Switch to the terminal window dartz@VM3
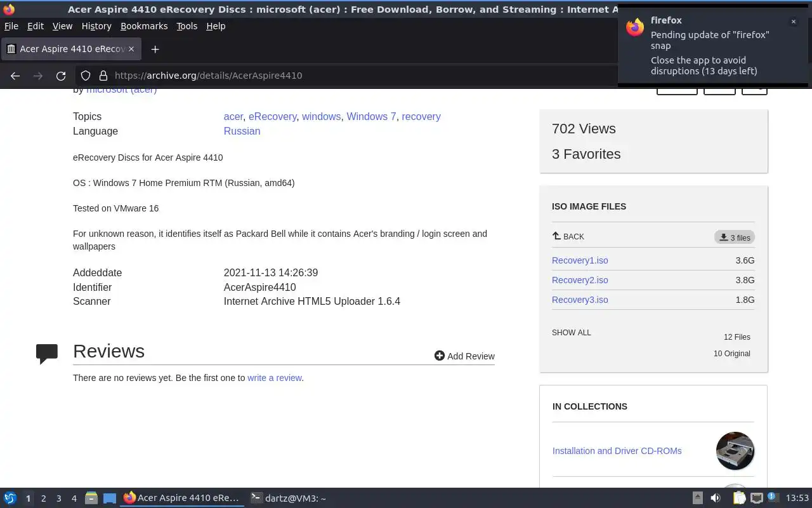This screenshot has height=508, width=812. pos(289,498)
